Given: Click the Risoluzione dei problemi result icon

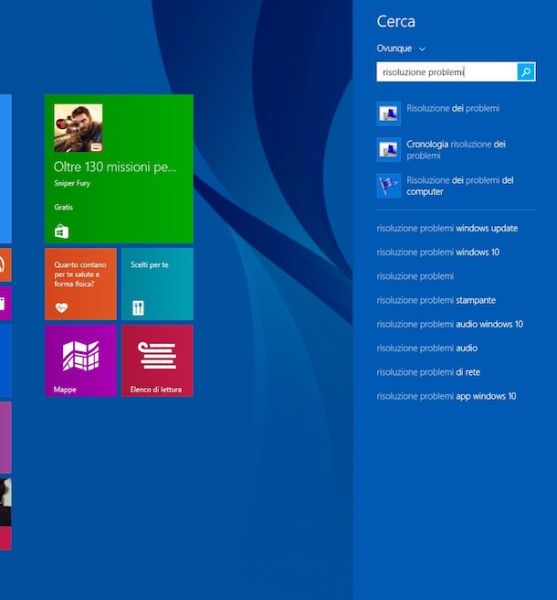Looking at the screenshot, I should [x=389, y=114].
